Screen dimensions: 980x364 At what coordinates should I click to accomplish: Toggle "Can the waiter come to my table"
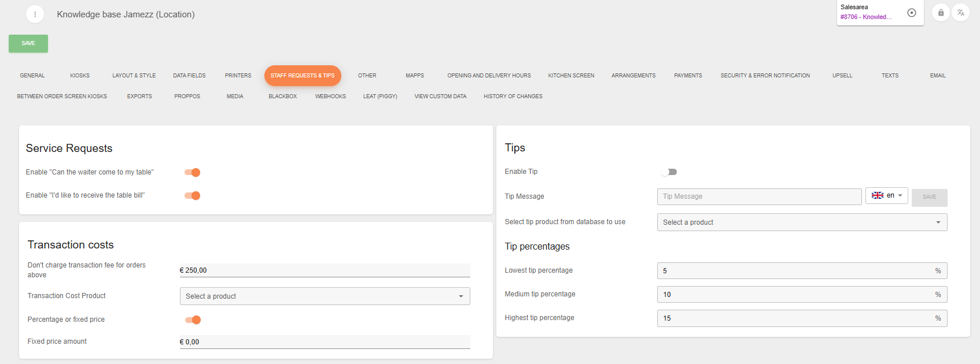tap(193, 172)
